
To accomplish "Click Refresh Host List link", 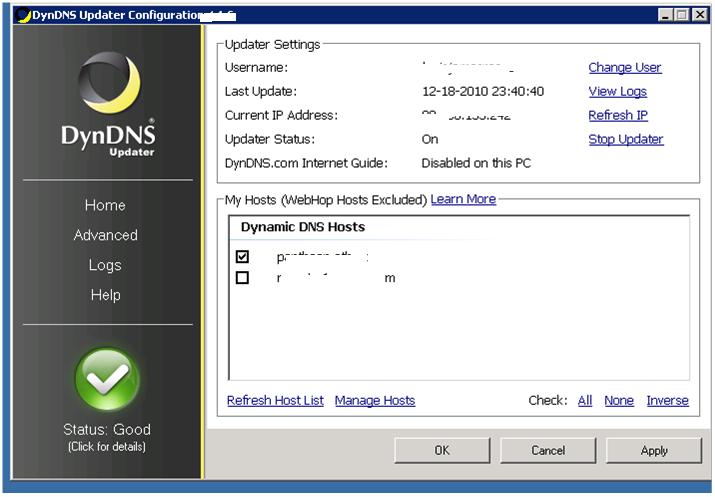I will (275, 400).
